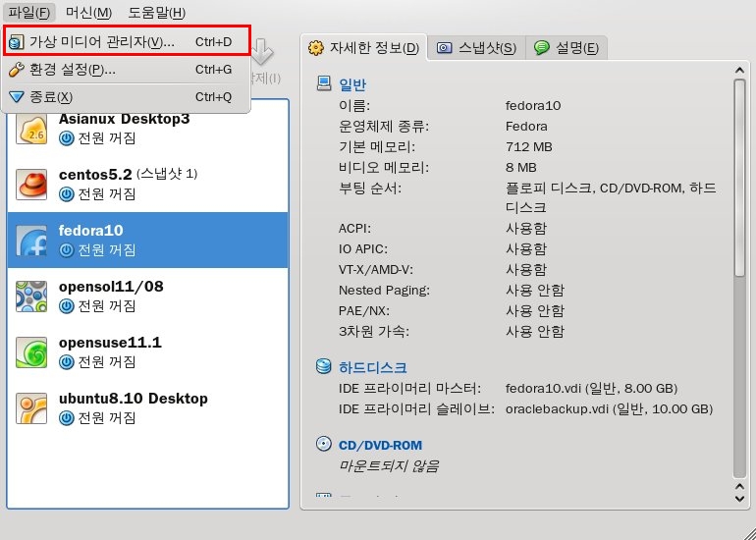The image size is (756, 540).
Task: Select 가상 미디어 관리자(V)... menu entry
Action: pyautogui.click(x=127, y=41)
